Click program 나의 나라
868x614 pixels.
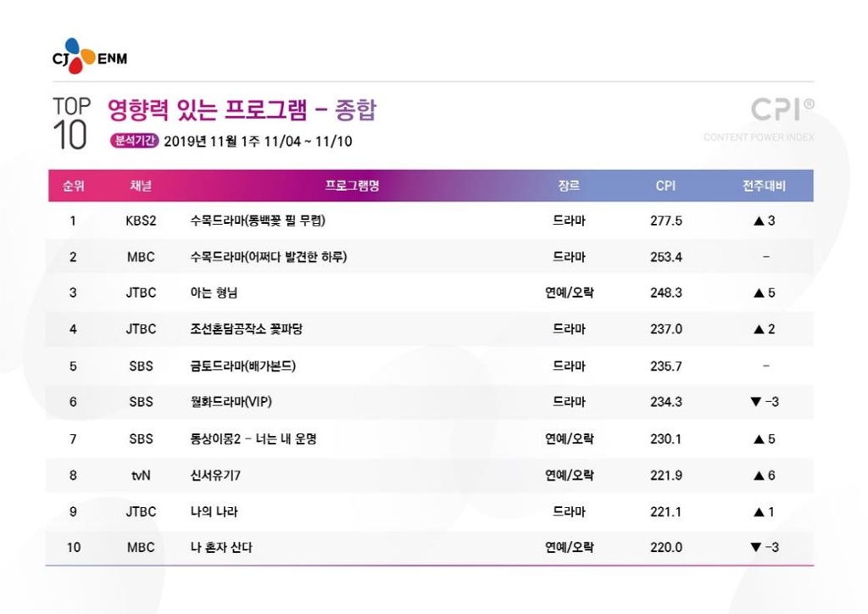(x=214, y=511)
